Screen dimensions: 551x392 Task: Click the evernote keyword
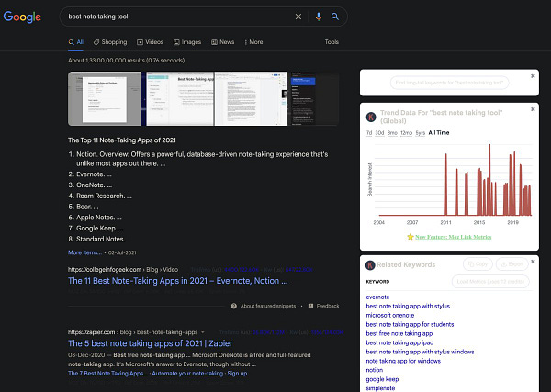pos(377,297)
